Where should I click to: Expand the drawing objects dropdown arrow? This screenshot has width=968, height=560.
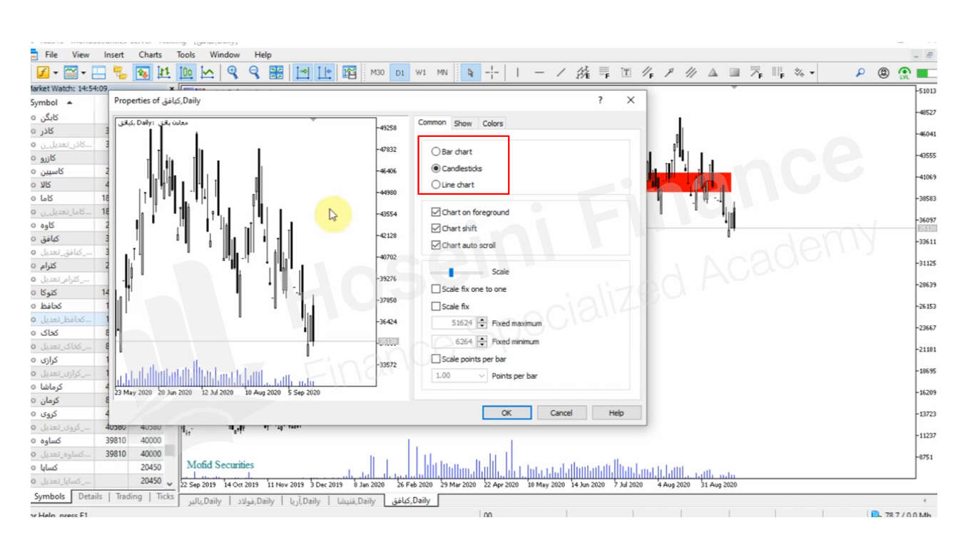pos(812,73)
